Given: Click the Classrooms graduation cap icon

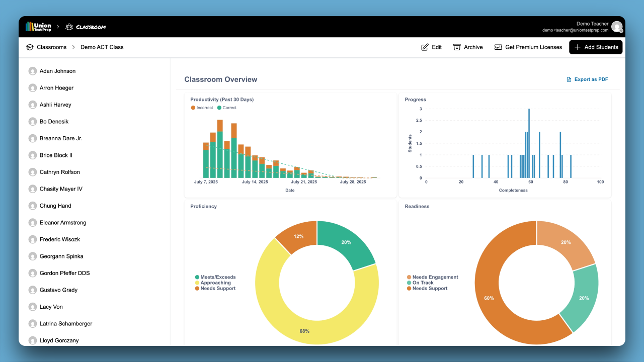Looking at the screenshot, I should 30,47.
